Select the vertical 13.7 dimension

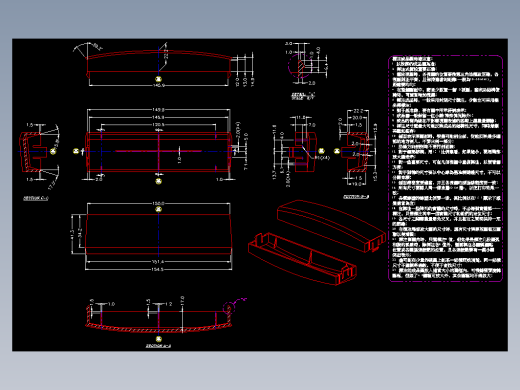click(274, 175)
